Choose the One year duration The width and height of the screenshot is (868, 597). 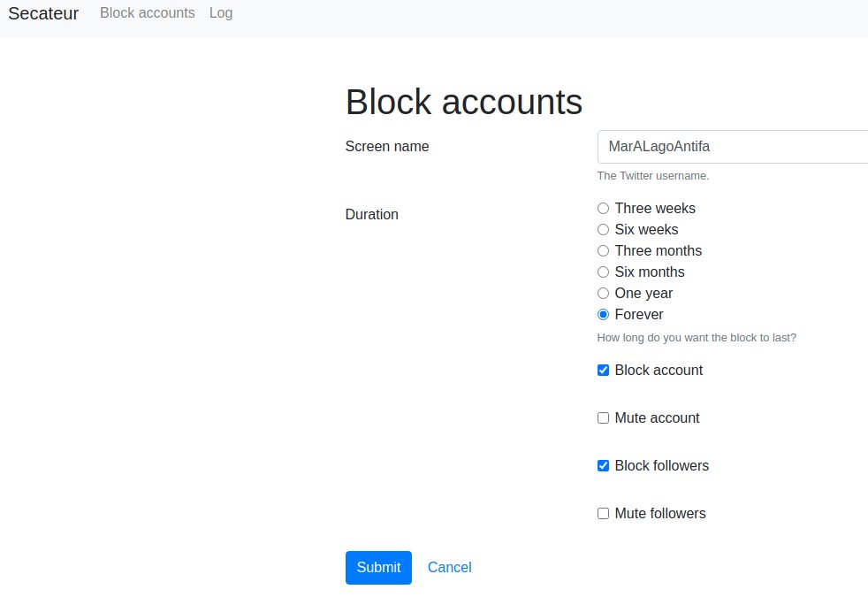604,293
